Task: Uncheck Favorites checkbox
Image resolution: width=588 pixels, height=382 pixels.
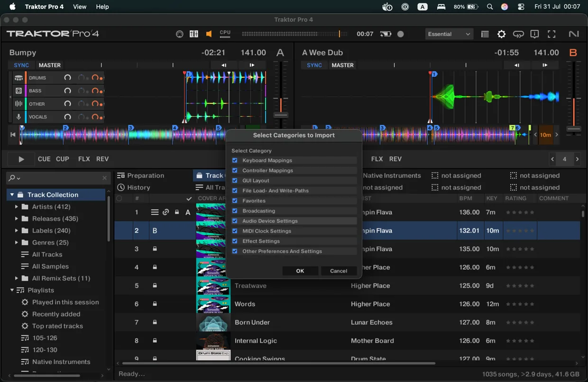Action: [235, 200]
